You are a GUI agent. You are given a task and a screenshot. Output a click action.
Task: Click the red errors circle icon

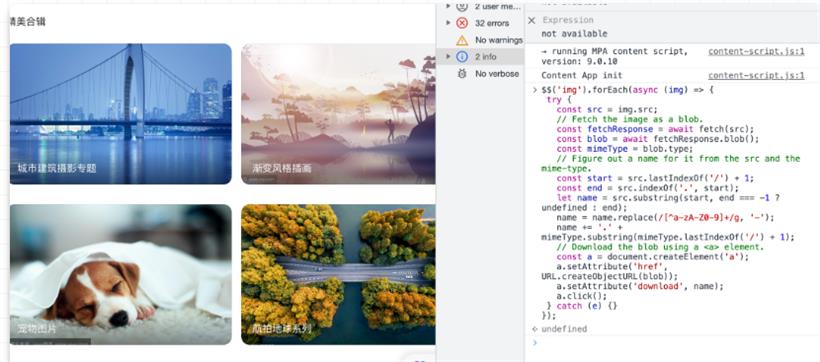462,23
